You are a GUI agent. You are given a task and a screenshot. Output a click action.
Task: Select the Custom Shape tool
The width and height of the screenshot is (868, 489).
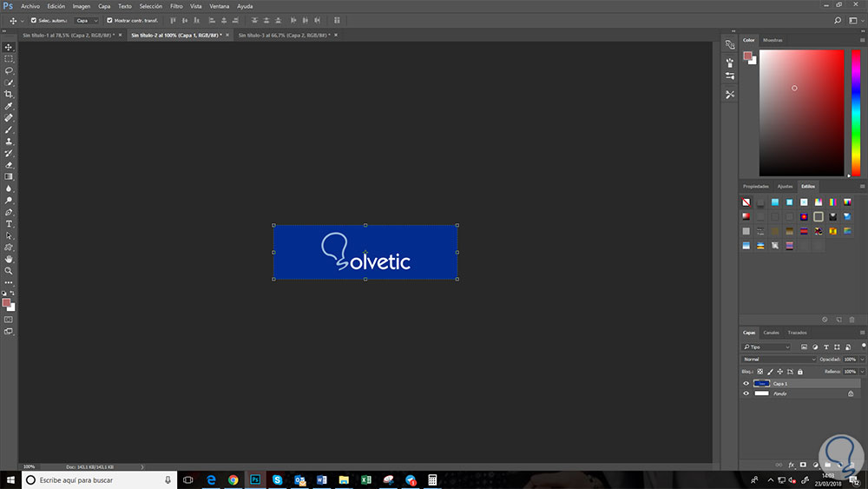(x=9, y=248)
